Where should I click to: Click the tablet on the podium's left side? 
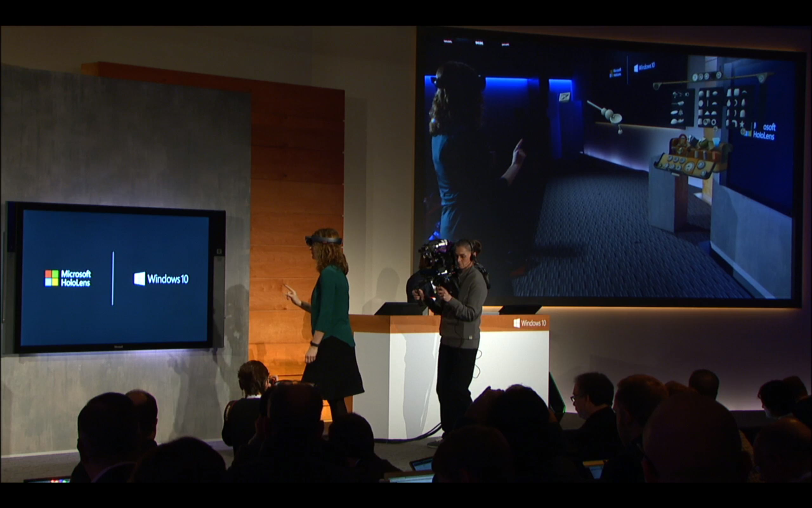400,308
